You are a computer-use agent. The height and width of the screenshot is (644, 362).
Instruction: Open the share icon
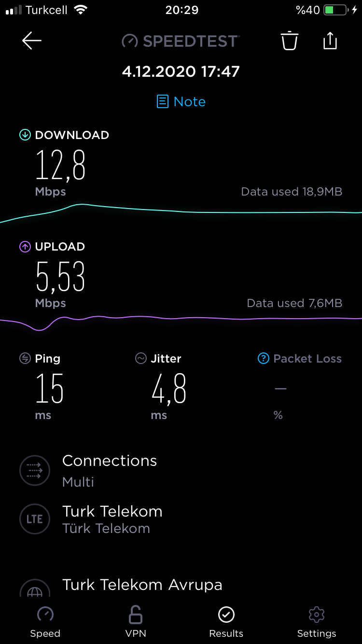pyautogui.click(x=330, y=41)
